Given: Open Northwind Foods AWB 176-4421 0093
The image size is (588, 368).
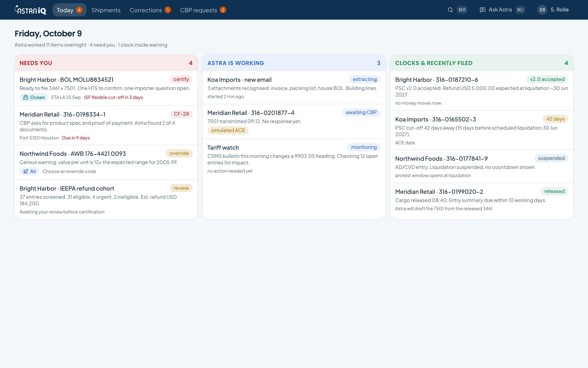Looking at the screenshot, I should tap(106, 163).
